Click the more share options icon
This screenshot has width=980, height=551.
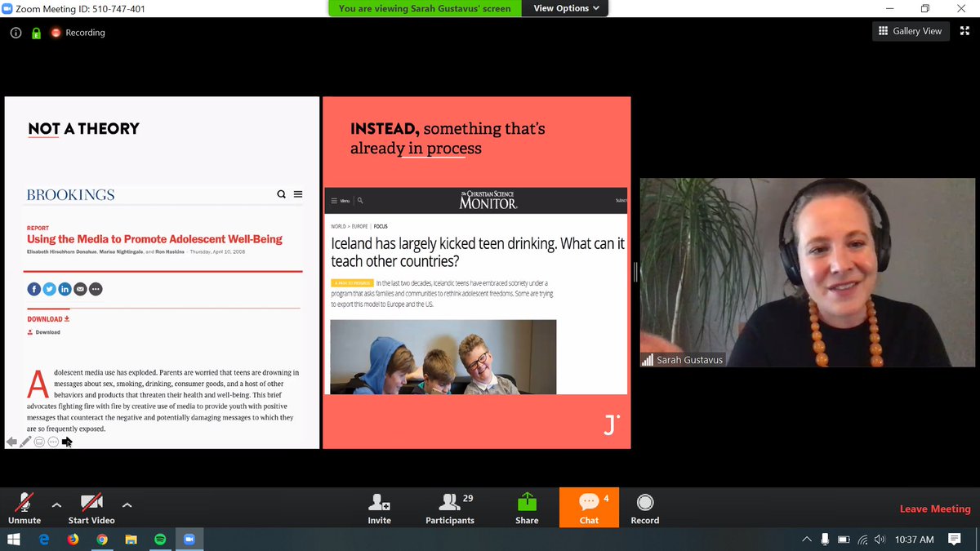pyautogui.click(x=96, y=289)
